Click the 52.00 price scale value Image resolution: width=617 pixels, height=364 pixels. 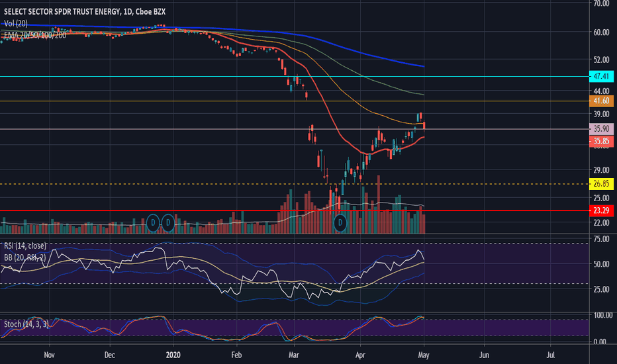point(601,60)
